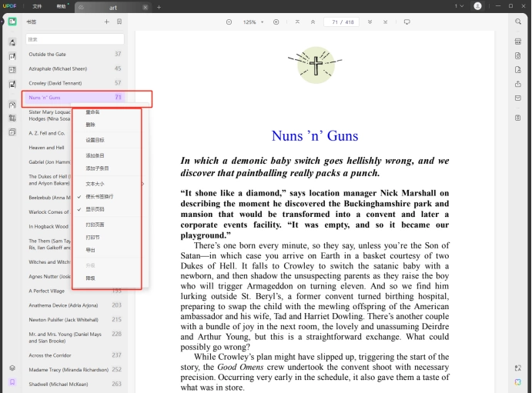This screenshot has width=532, height=393.
Task: Open the Madame Tracy (Miranda Richardson) bookmark
Action: coord(75,370)
